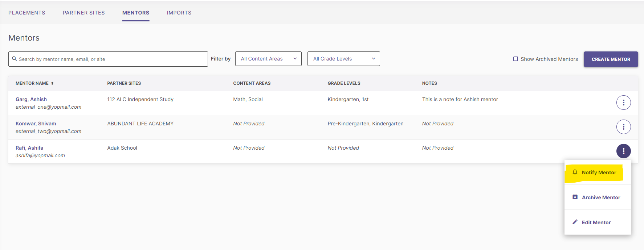Open the All Grade Levels dropdown
This screenshot has height=250, width=644.
click(x=343, y=59)
